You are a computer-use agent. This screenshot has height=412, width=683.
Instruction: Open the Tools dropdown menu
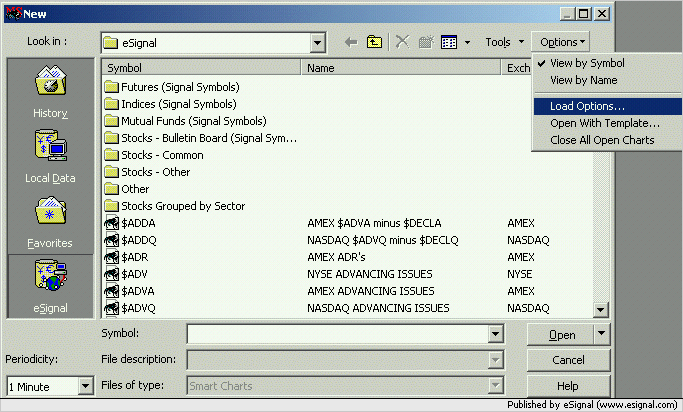coord(504,42)
